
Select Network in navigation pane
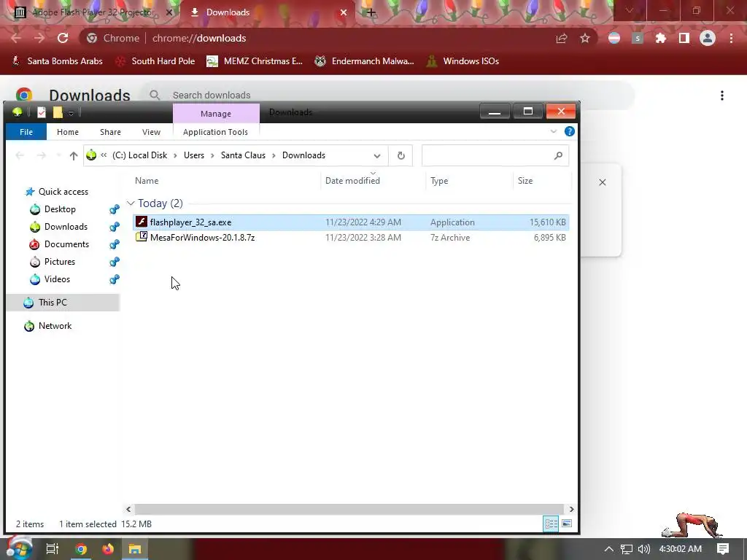(x=55, y=326)
